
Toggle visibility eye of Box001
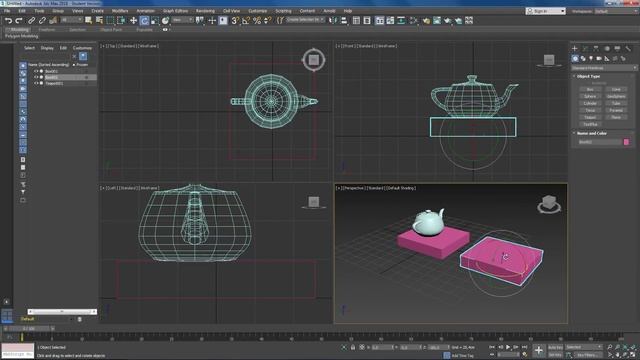pyautogui.click(x=36, y=71)
